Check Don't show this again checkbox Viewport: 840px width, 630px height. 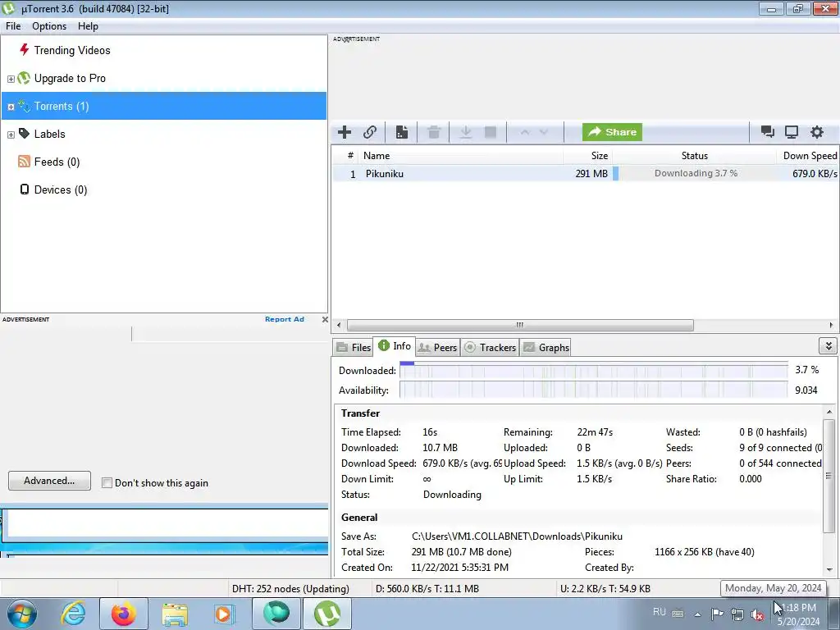pyautogui.click(x=107, y=482)
